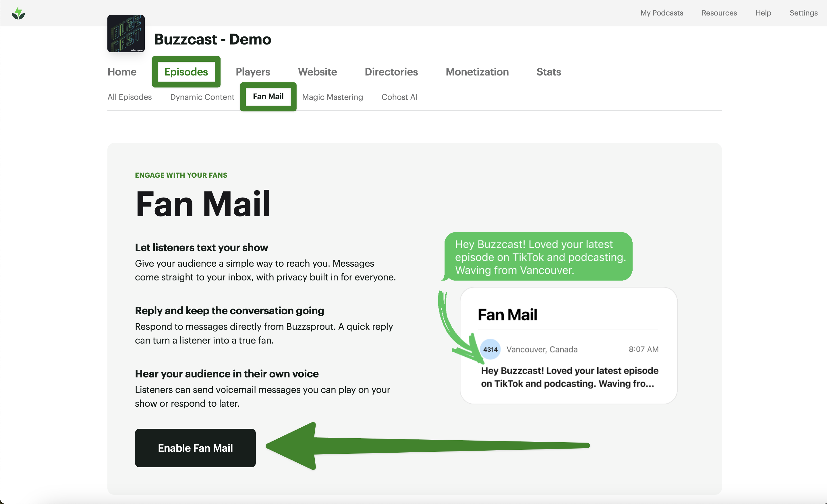Select the Fan Mail sub-tab

(x=268, y=97)
